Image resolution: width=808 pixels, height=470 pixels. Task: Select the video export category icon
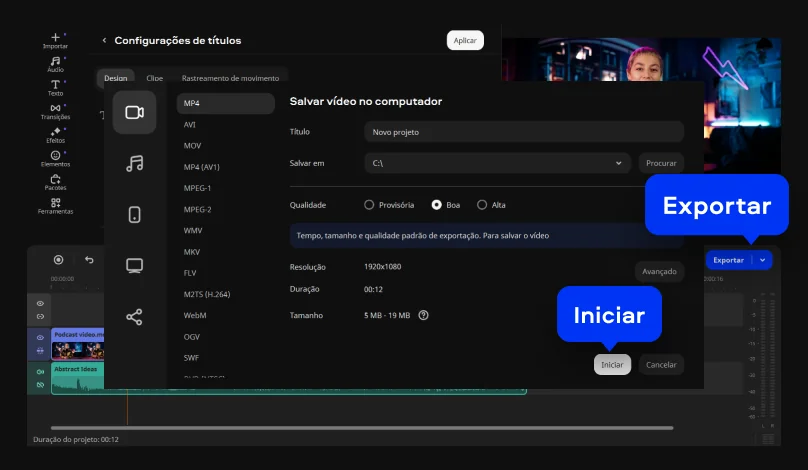tap(134, 112)
